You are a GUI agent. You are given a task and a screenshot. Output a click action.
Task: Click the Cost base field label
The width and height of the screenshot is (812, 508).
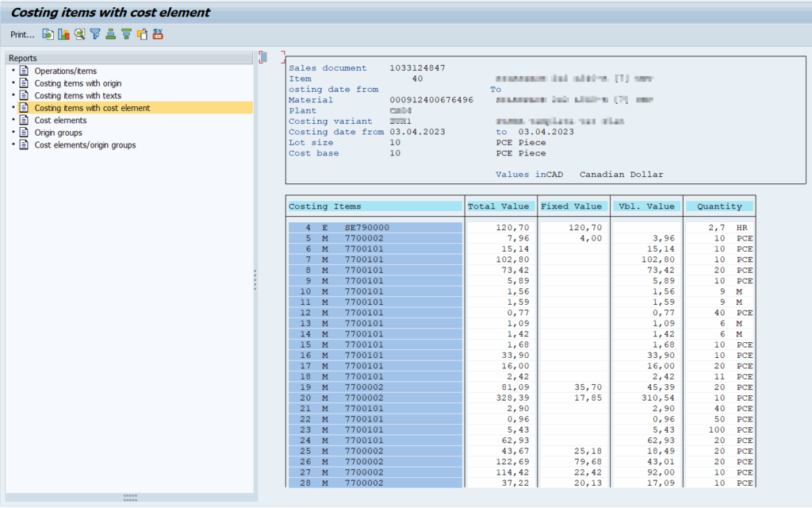coord(314,153)
